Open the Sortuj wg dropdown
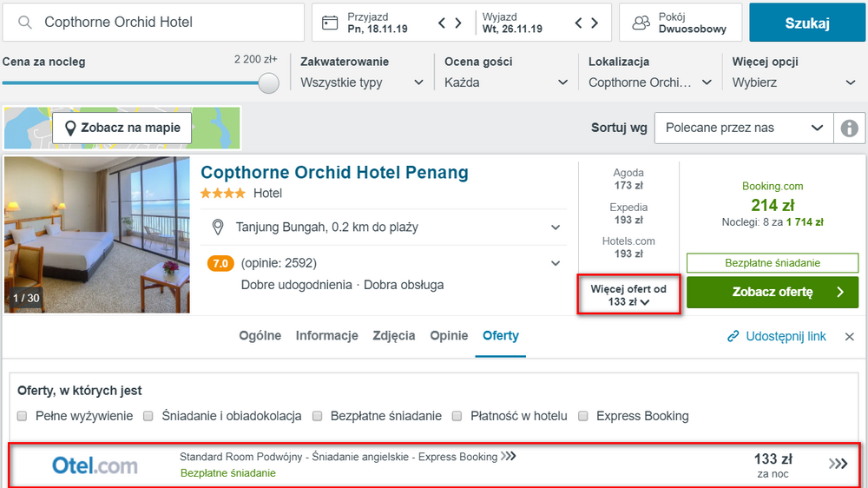 (743, 128)
